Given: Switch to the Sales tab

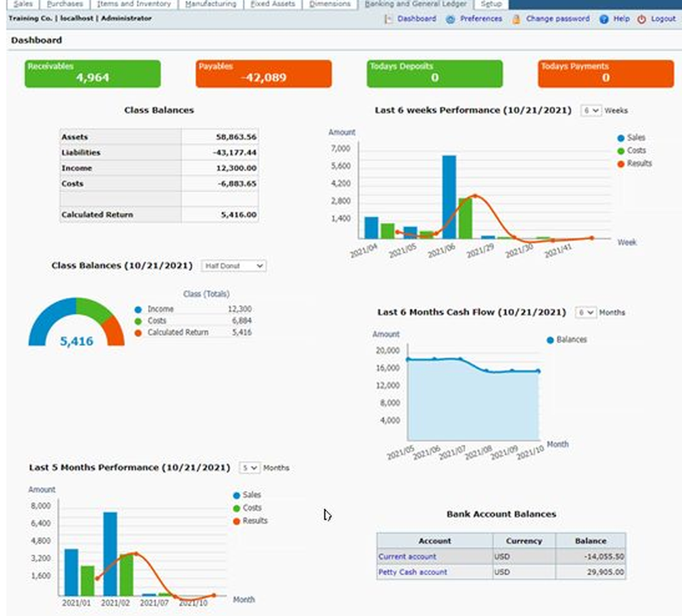Looking at the screenshot, I should tap(23, 4).
